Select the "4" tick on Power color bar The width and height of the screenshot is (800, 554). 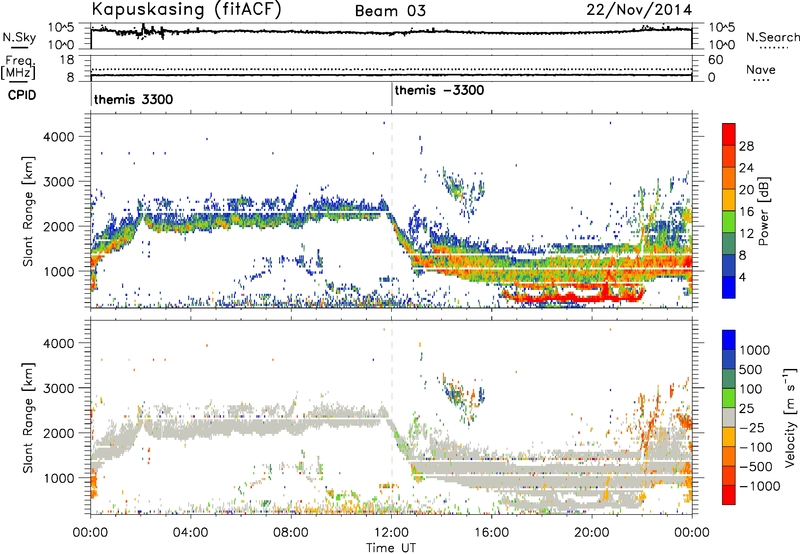point(743,277)
